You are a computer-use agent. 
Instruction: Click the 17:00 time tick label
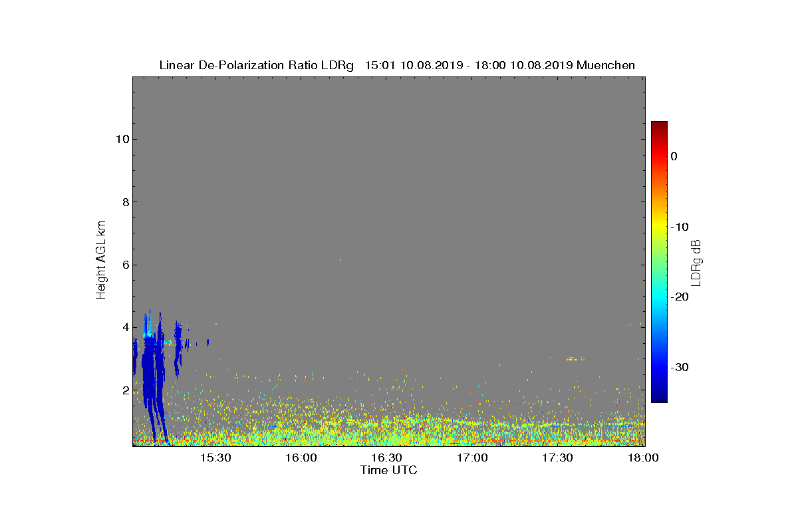(x=472, y=458)
